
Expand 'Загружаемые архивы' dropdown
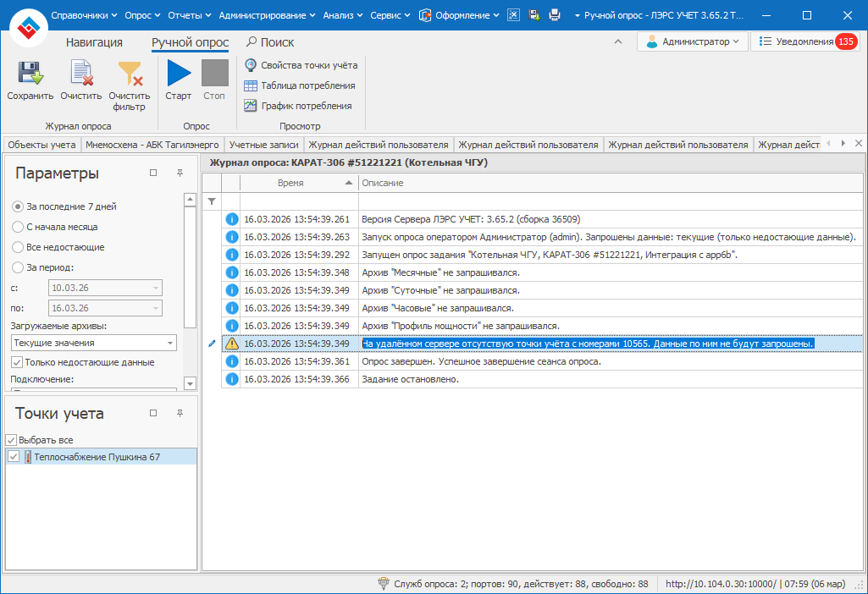170,344
